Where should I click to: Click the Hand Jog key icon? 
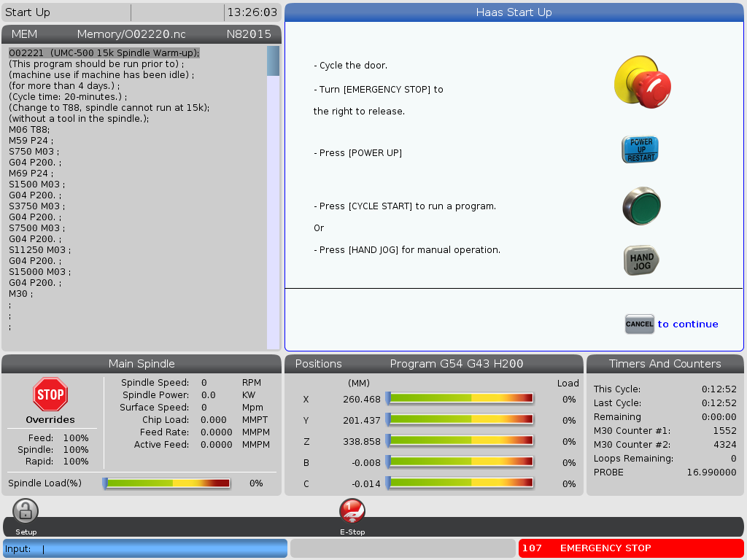tap(641, 260)
